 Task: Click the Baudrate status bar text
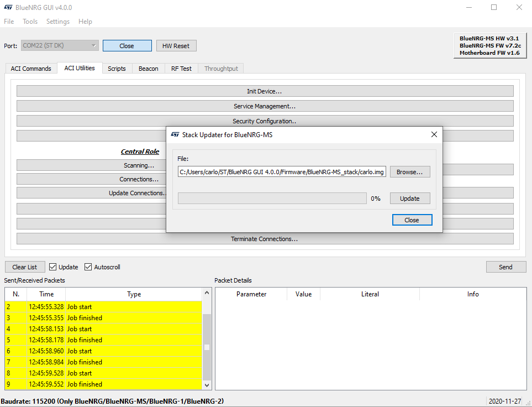(x=112, y=401)
